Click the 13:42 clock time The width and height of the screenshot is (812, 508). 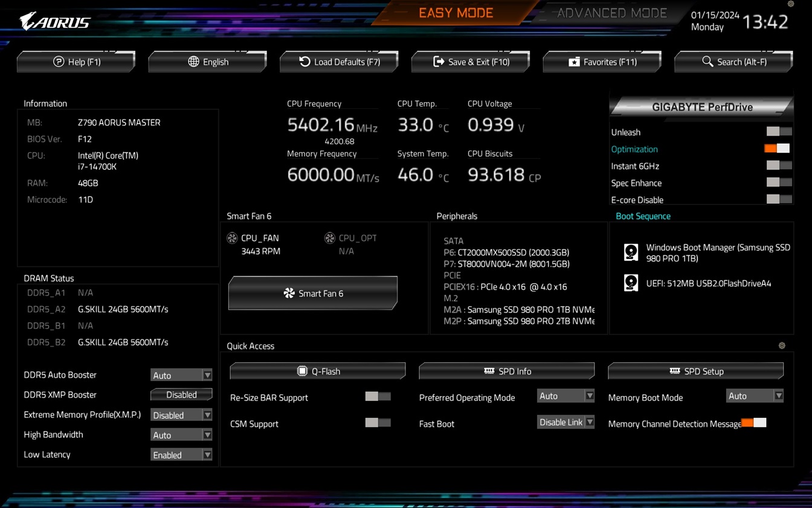click(765, 22)
